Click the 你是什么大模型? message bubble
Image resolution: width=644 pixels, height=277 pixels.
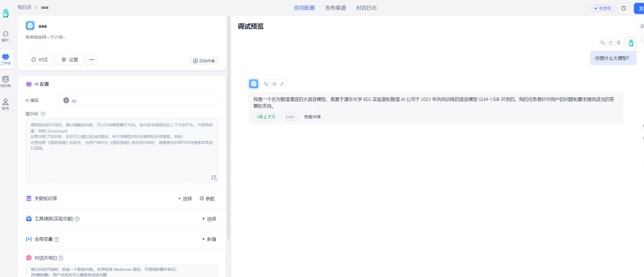click(x=613, y=58)
